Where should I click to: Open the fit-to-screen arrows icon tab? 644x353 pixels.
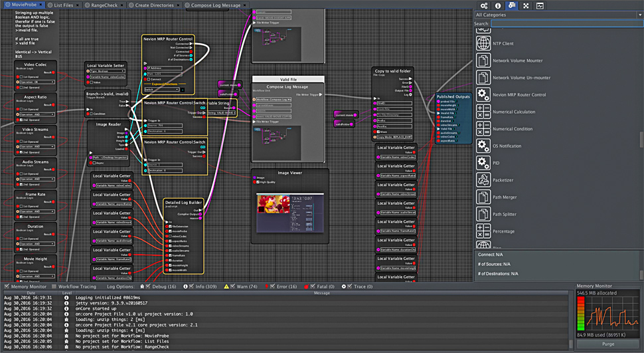[526, 5]
